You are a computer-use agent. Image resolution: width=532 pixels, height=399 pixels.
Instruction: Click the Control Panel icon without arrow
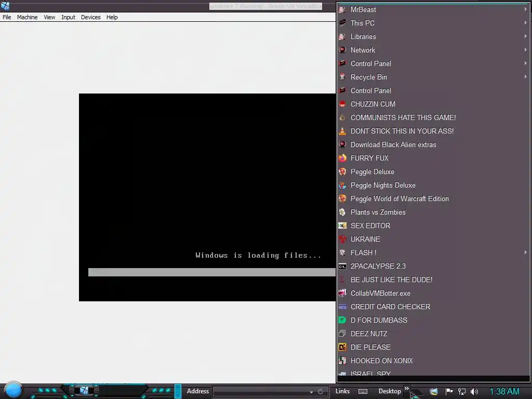(x=342, y=90)
